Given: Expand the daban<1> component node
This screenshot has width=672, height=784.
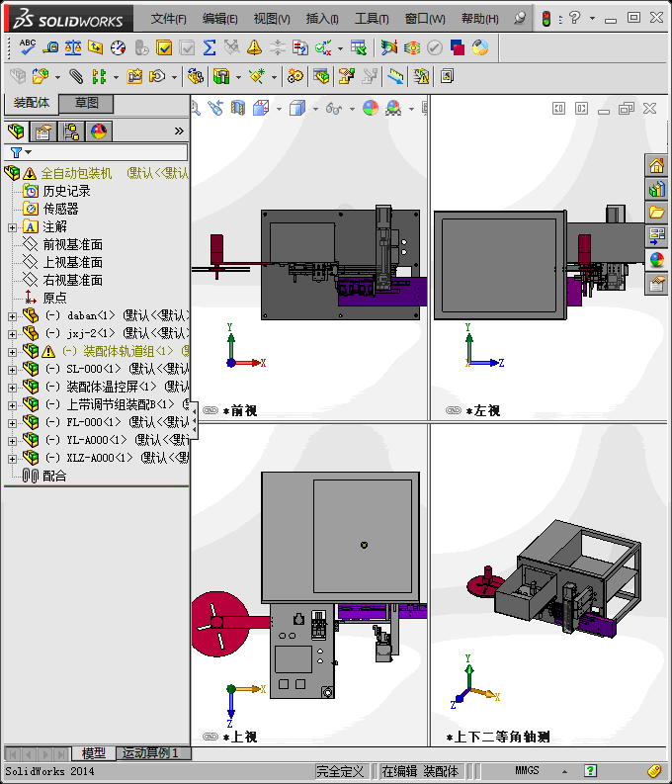Looking at the screenshot, I should pos(12,316).
